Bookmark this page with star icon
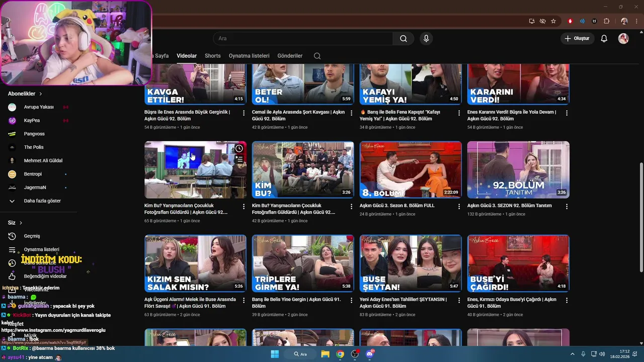 tap(553, 21)
